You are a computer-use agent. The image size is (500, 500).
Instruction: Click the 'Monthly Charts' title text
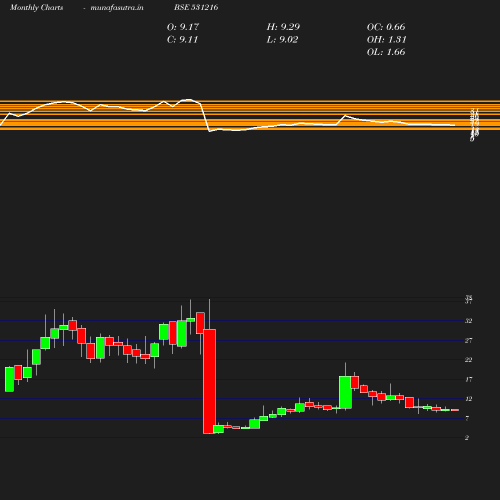point(37,7)
